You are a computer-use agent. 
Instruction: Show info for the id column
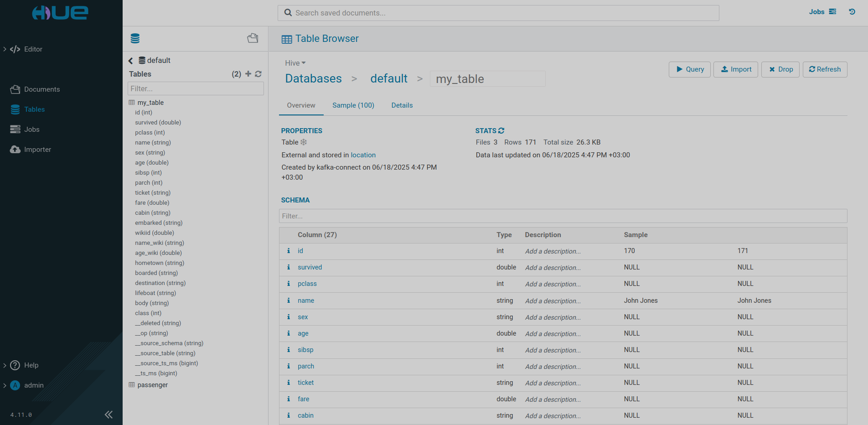pyautogui.click(x=288, y=251)
